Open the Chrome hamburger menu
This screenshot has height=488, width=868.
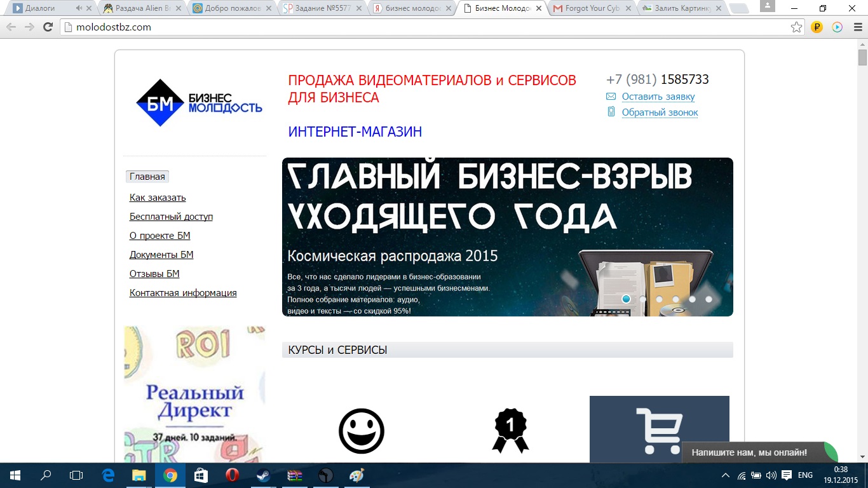[857, 27]
